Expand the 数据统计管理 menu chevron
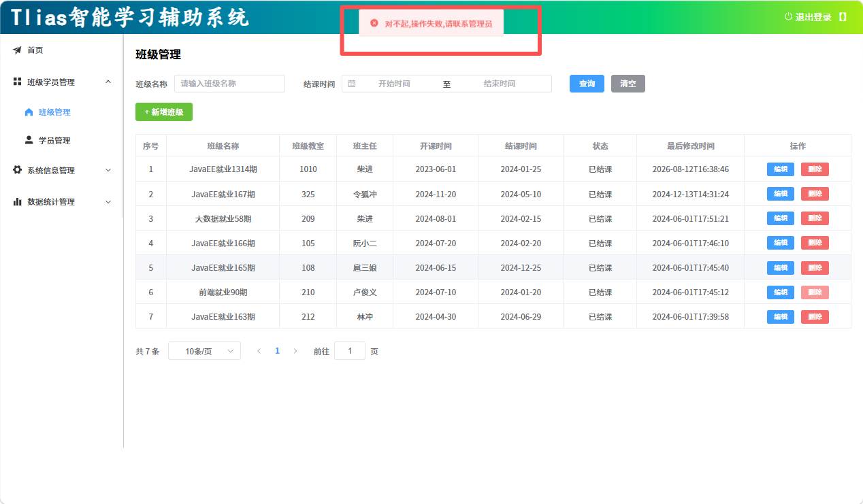Viewport: 863px width, 504px height. [x=108, y=201]
